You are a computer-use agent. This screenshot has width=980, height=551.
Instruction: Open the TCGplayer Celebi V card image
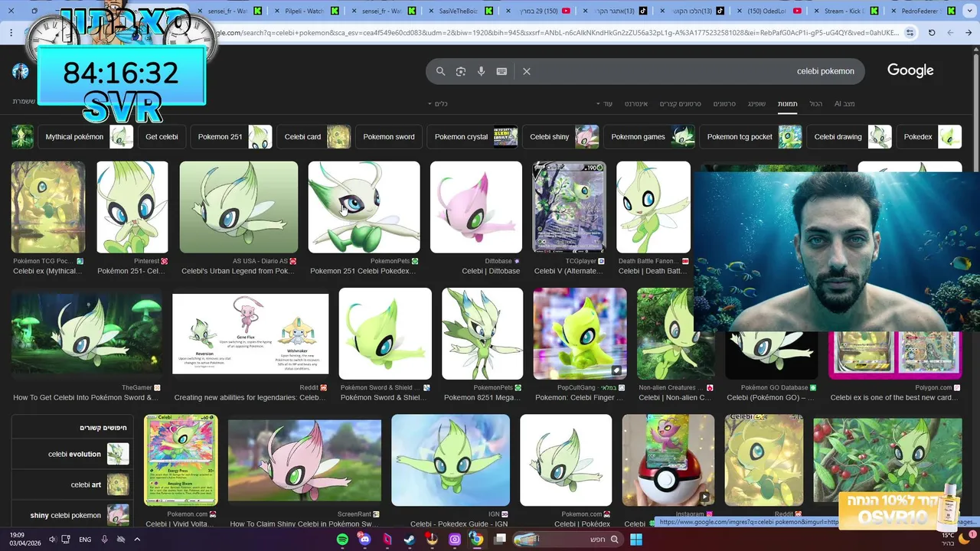click(x=569, y=207)
